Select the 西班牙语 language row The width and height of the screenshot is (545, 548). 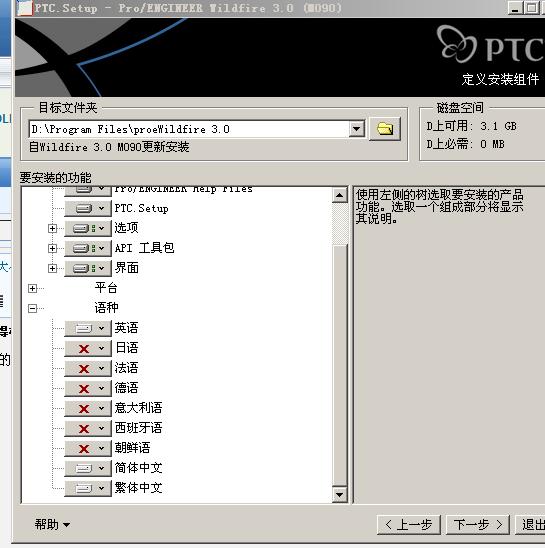point(138,428)
